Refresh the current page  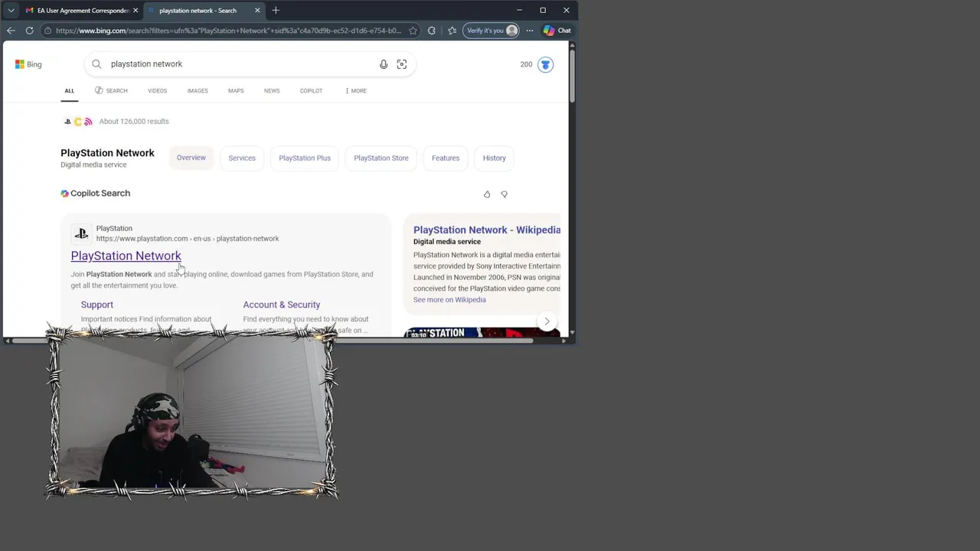pos(29,31)
